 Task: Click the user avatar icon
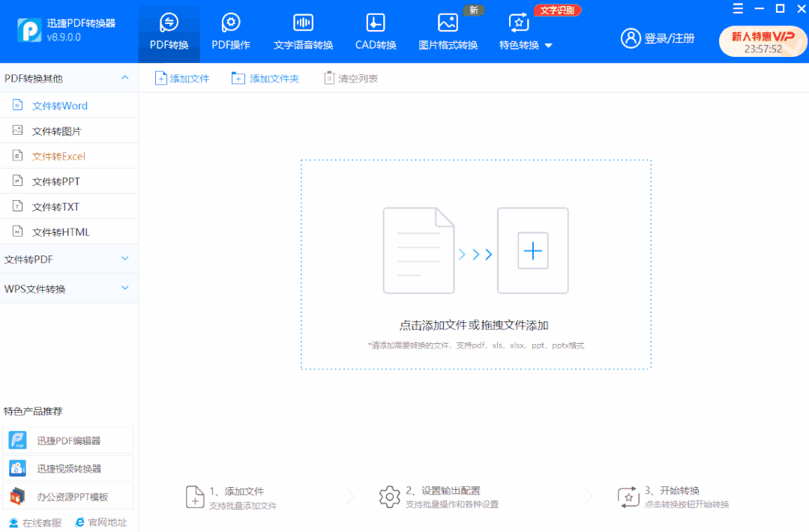pyautogui.click(x=631, y=38)
